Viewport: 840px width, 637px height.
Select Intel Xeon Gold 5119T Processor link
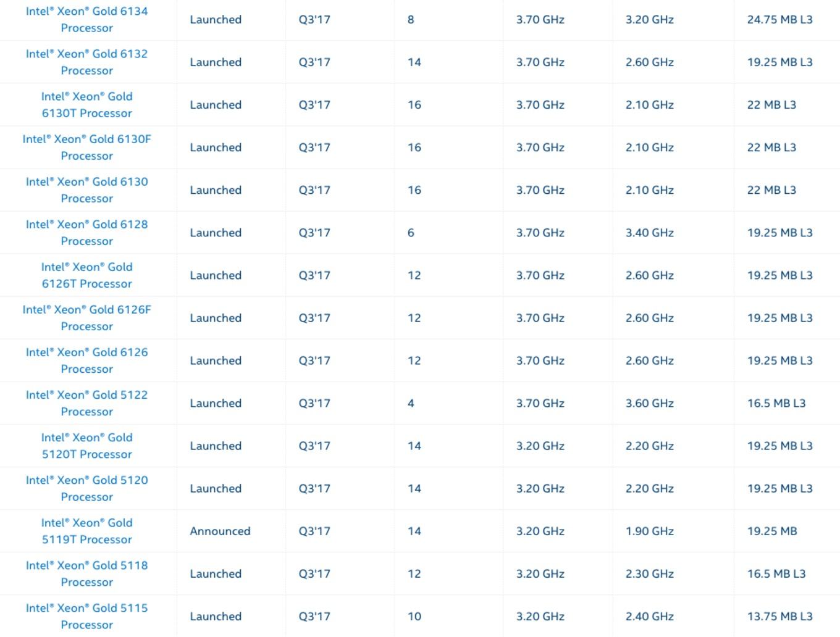click(x=87, y=531)
